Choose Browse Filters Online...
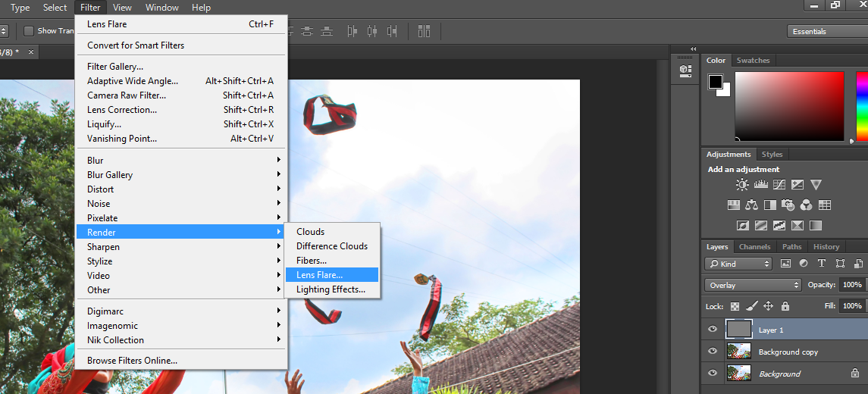The image size is (868, 394). click(182, 360)
